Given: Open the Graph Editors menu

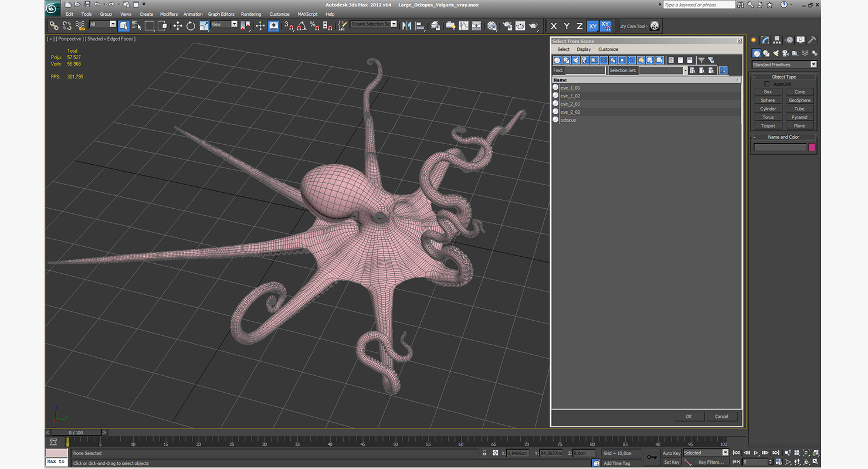Looking at the screenshot, I should tap(221, 14).
